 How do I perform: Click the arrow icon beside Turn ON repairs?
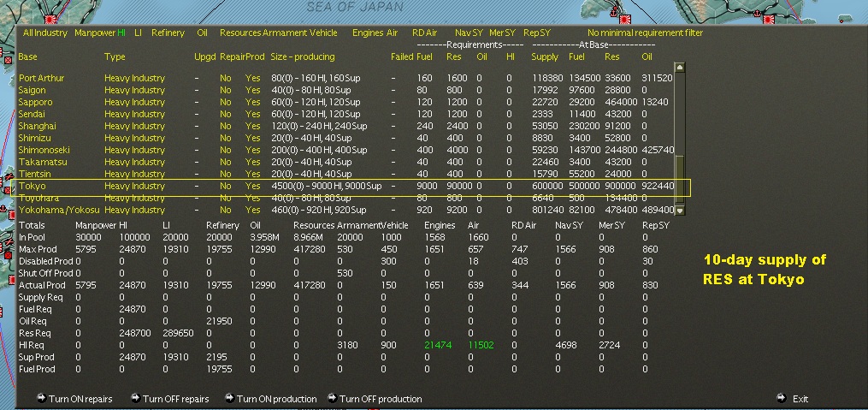(x=41, y=398)
